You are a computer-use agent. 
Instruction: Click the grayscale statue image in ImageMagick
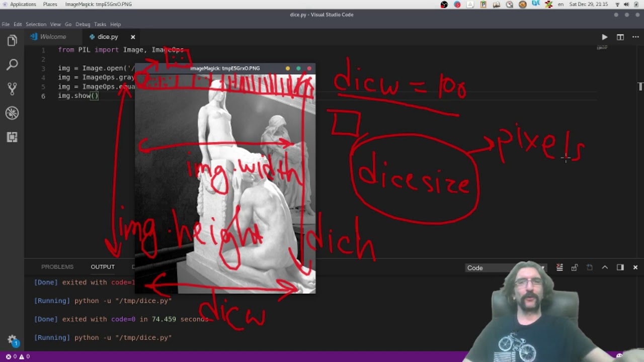(x=225, y=184)
